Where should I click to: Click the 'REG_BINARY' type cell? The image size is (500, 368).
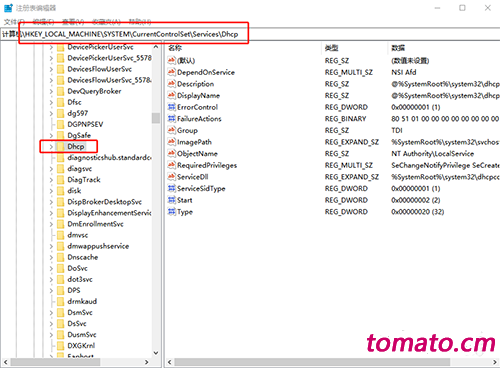click(345, 119)
